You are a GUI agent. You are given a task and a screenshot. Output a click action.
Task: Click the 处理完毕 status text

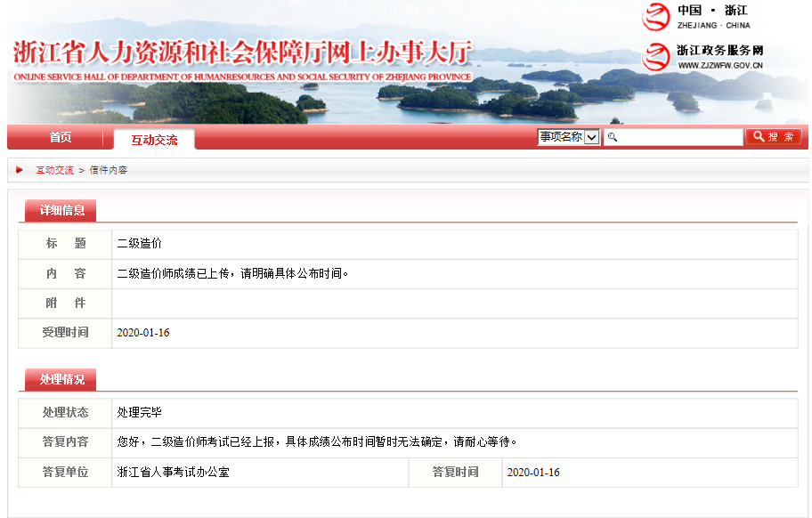(x=139, y=413)
